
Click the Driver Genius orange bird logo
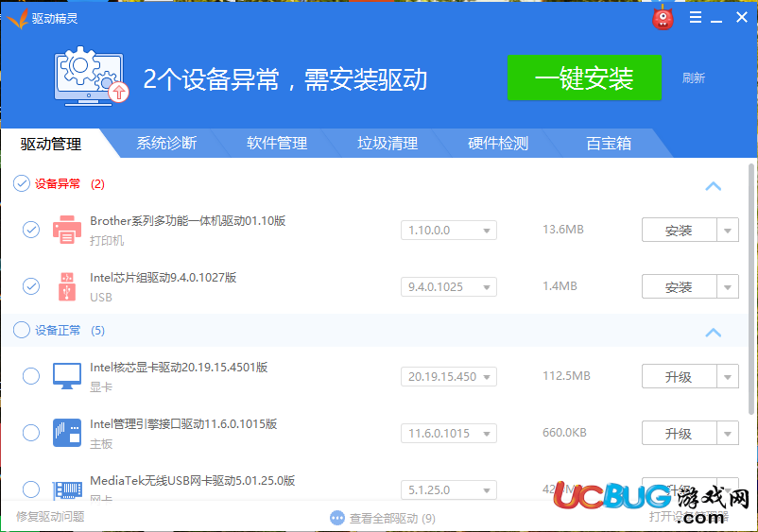[x=17, y=19]
